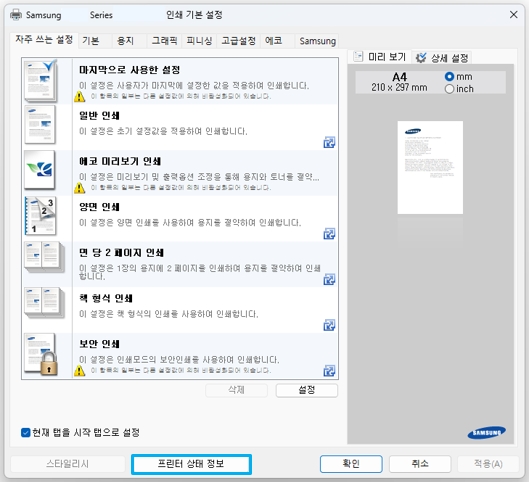
Task: Click the 삭제 button
Action: [236, 390]
